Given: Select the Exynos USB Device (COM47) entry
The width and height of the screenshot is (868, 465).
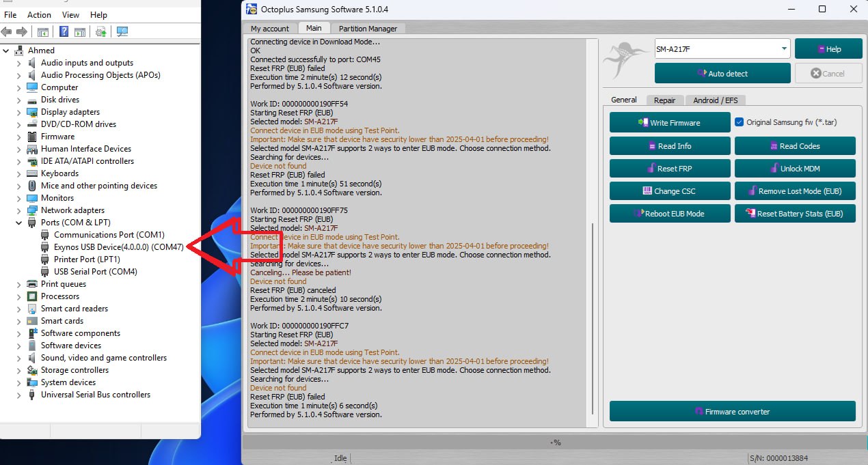Looking at the screenshot, I should 118,247.
